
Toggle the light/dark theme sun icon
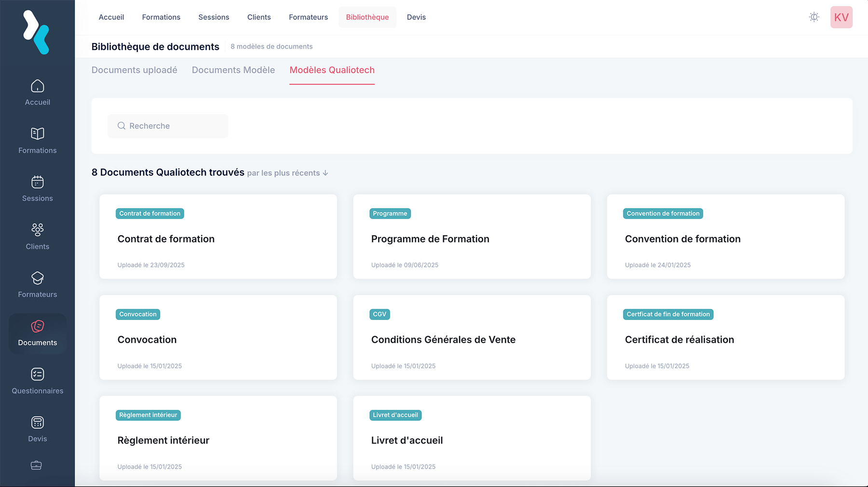click(814, 17)
